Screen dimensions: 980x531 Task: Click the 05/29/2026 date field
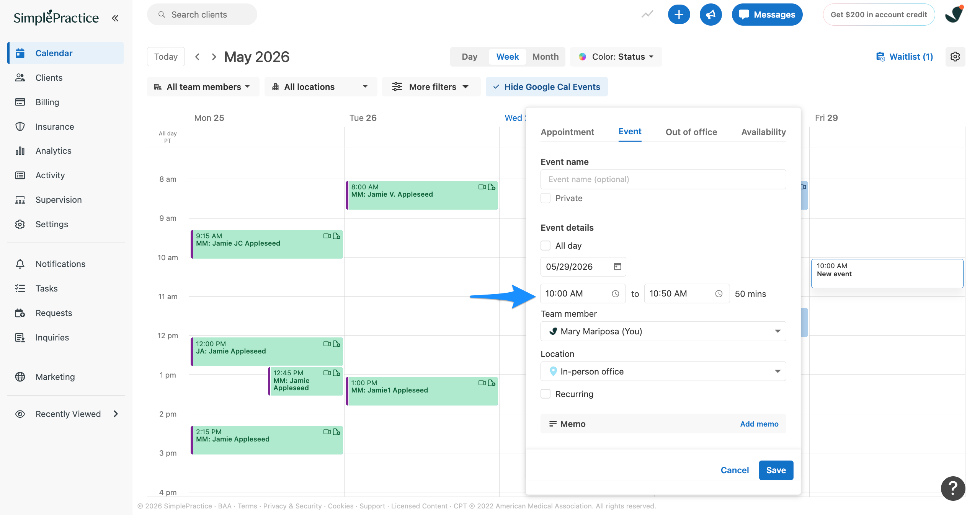583,267
